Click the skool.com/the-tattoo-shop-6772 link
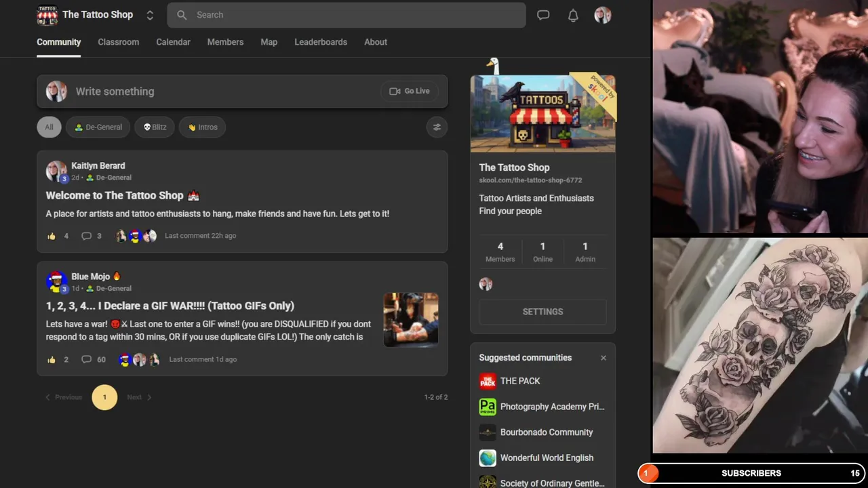 pos(531,180)
